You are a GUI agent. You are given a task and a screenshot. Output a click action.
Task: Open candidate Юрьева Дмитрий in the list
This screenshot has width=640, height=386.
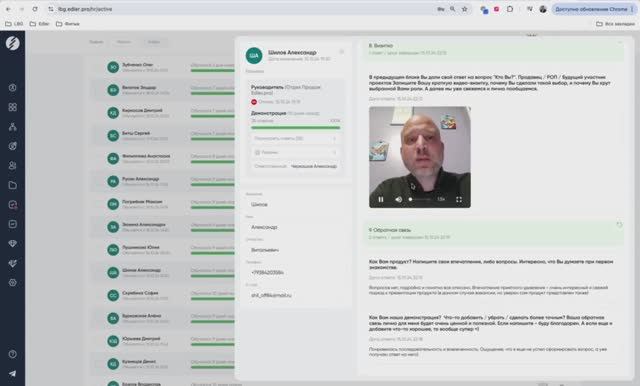[x=163, y=342]
